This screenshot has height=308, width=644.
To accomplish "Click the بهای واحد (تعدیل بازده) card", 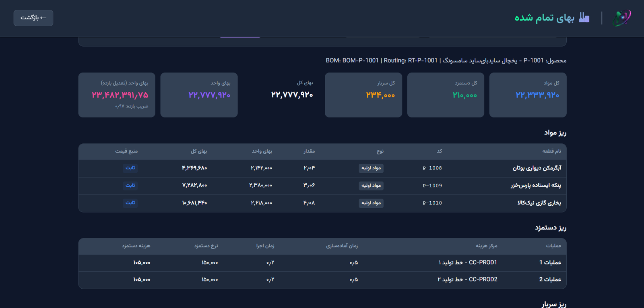I will pyautogui.click(x=117, y=95).
